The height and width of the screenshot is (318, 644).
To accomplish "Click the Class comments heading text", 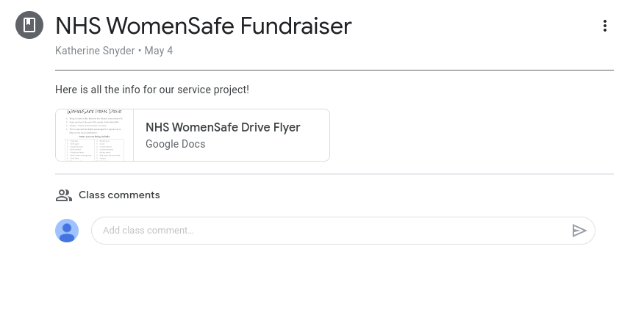I will coord(119,195).
